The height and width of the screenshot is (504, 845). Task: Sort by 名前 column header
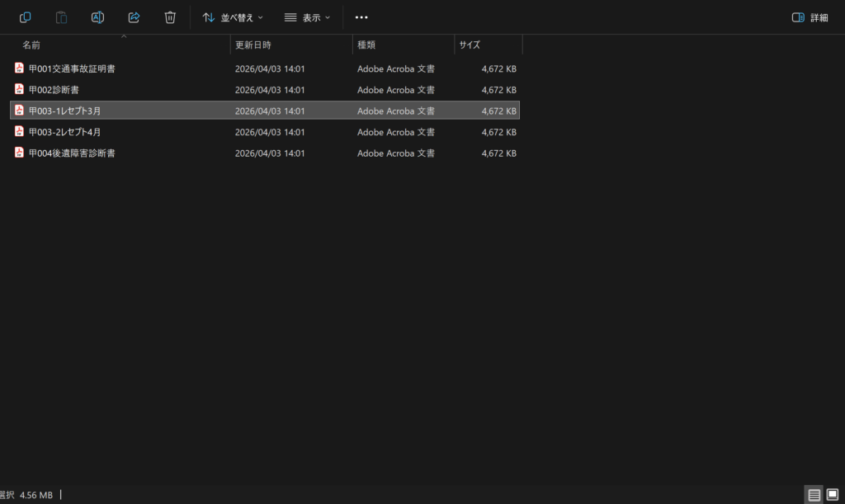31,45
